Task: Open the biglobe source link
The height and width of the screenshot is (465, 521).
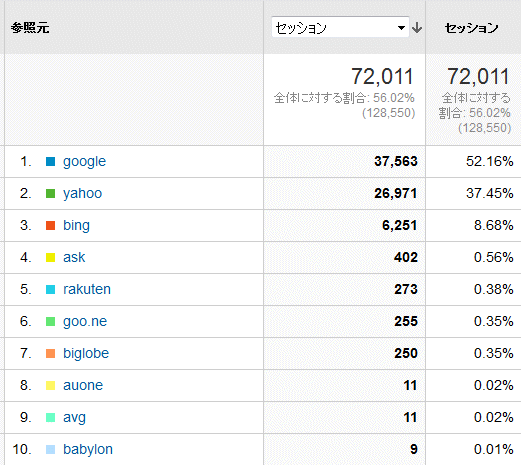Action: (86, 353)
